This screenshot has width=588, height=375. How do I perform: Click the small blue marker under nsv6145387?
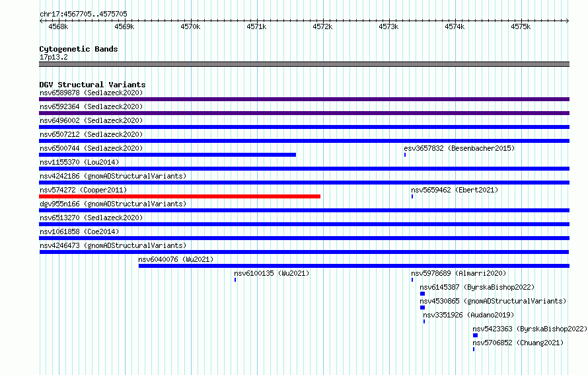click(422, 294)
